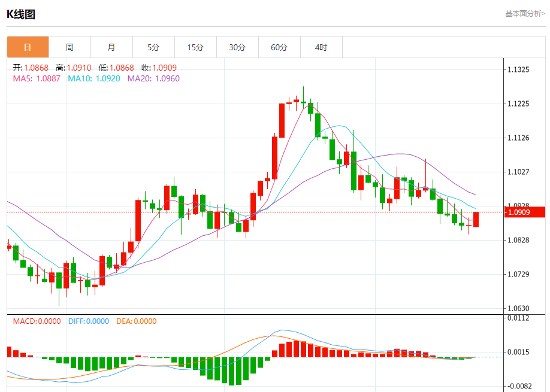This screenshot has height=392, width=550.
Task: Open the 基本面分析 link
Action: [x=525, y=13]
